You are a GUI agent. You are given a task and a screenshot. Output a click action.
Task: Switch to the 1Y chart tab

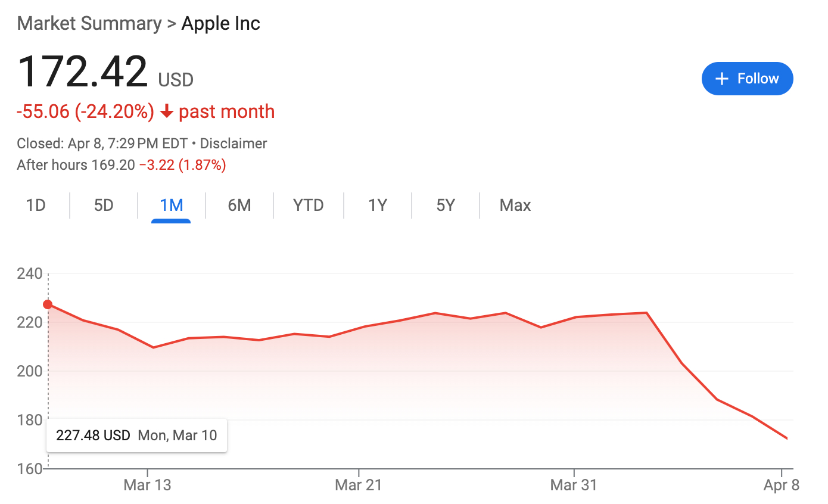click(x=378, y=206)
